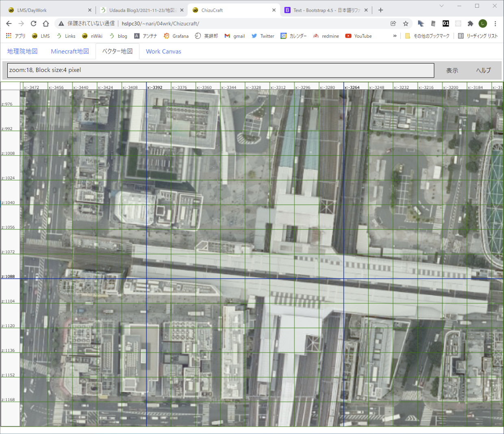The height and width of the screenshot is (434, 504).
Task: Open the Extensions puzzle icon
Action: [x=470, y=24]
